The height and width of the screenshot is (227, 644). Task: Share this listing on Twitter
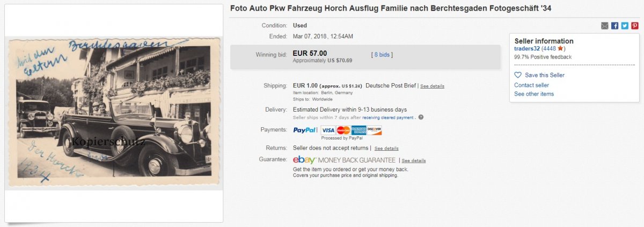pyautogui.click(x=625, y=26)
